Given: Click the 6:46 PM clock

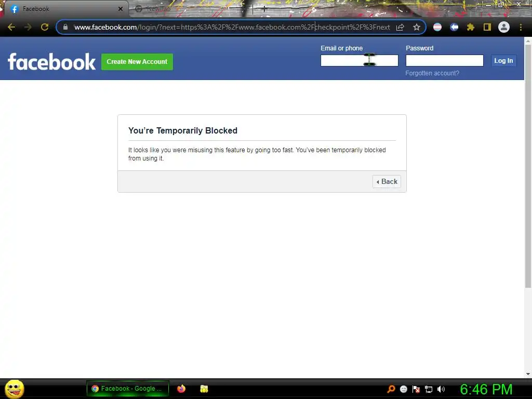Looking at the screenshot, I should click(486, 389).
